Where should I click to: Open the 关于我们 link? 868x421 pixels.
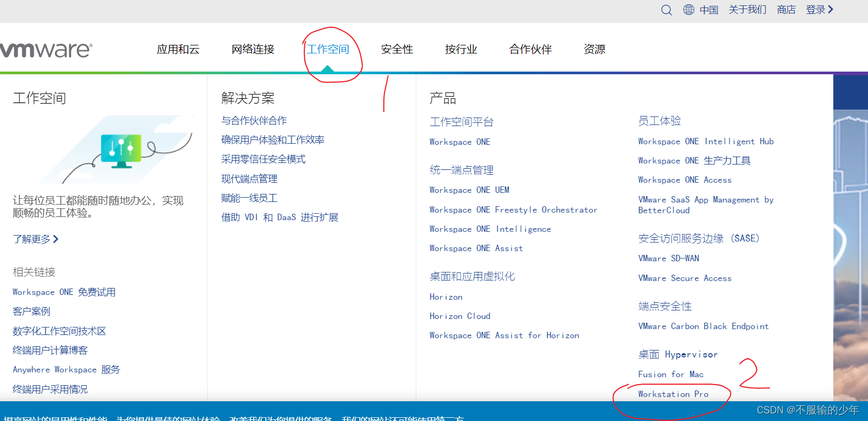point(747,10)
